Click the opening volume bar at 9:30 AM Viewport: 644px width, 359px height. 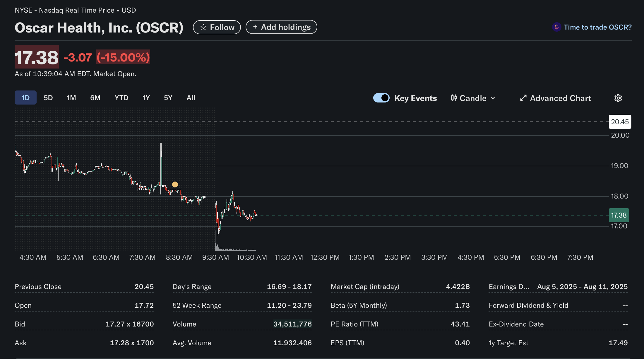(x=215, y=241)
